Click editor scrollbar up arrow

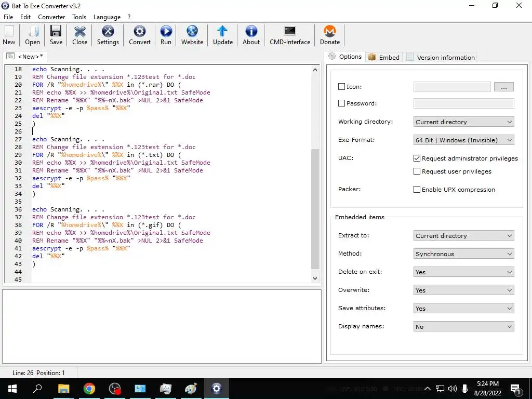coord(315,70)
